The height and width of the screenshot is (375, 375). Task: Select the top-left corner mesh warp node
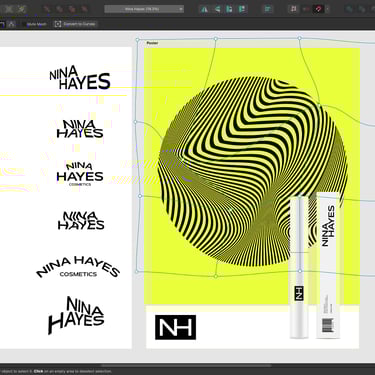pyautogui.click(x=137, y=40)
